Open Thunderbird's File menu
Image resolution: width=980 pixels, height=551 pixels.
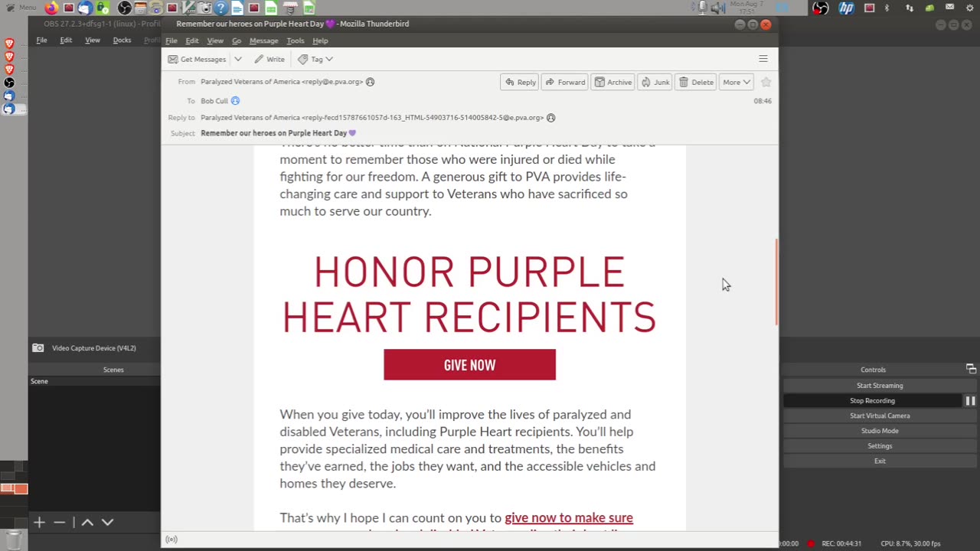(171, 41)
